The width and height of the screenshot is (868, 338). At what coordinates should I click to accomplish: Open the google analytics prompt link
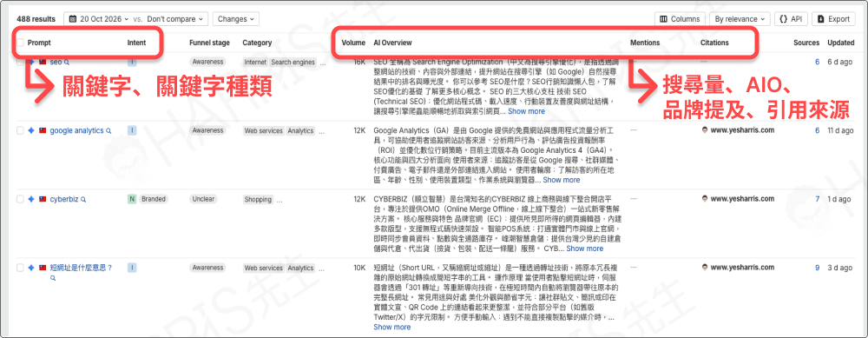(76, 130)
